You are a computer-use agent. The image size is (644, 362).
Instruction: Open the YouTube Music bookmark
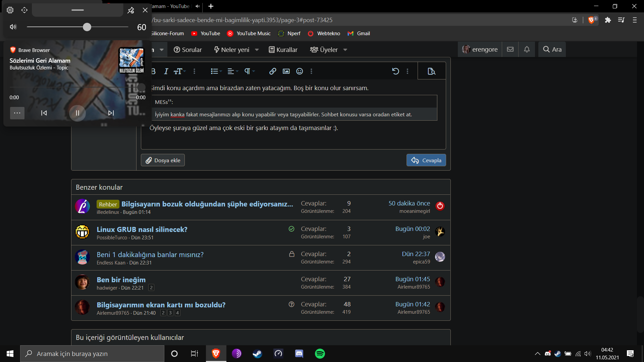[x=249, y=34]
